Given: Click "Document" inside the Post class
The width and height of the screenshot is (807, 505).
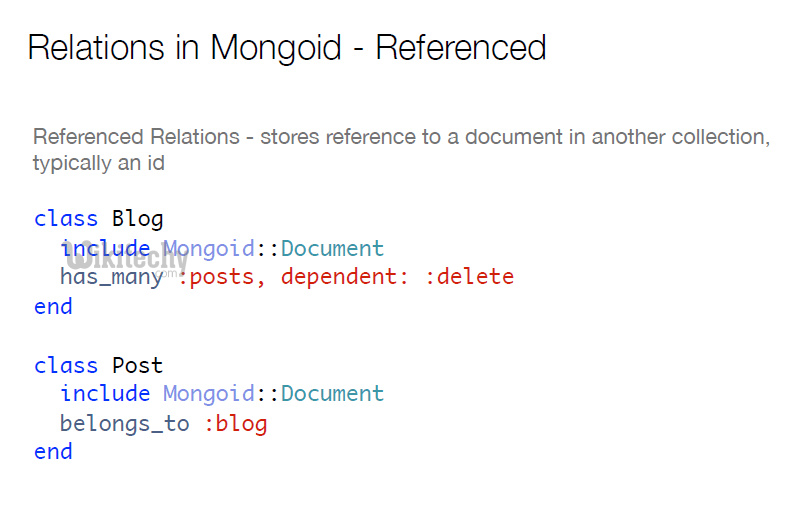Looking at the screenshot, I should pyautogui.click(x=332, y=394).
